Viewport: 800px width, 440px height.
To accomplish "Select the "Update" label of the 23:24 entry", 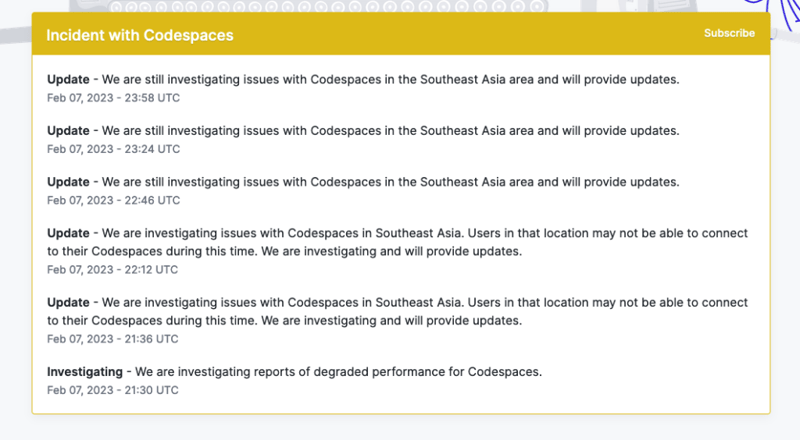I will 68,131.
